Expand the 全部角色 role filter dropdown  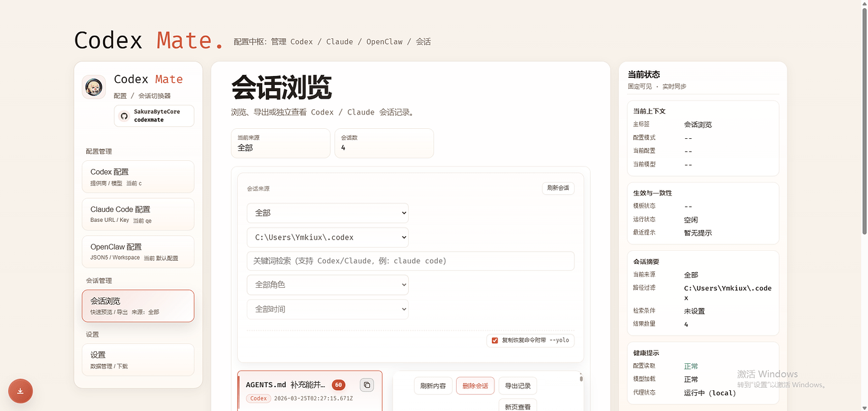[x=328, y=285]
